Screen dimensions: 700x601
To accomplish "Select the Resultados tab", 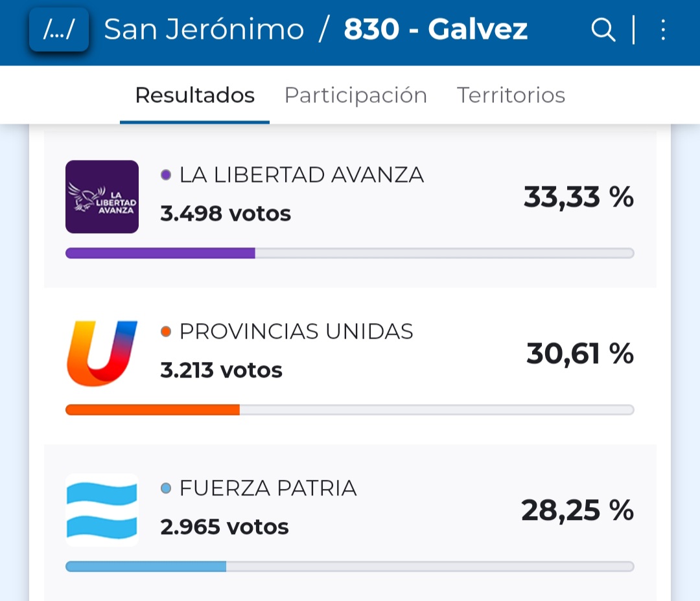I will click(194, 95).
